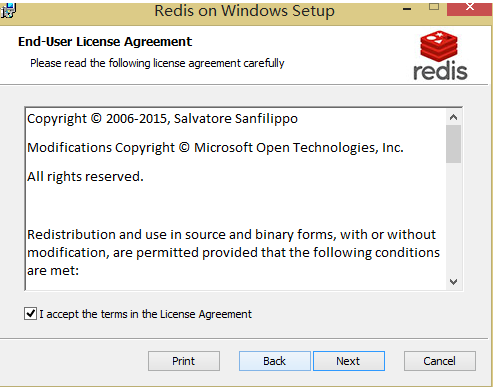This screenshot has height=389, width=493.
Task: Click license text scroll up arrow
Action: tap(453, 117)
